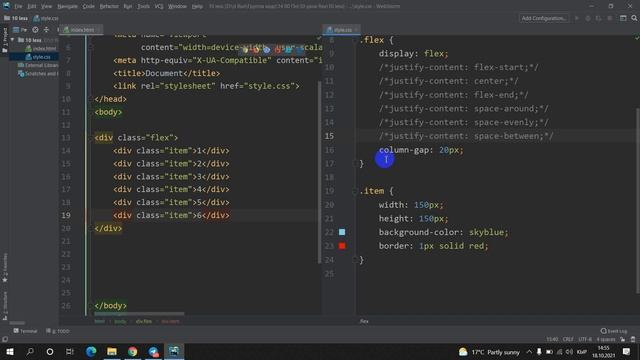640x360 pixels.
Task: Open the Tools menu
Action: tap(143, 6)
